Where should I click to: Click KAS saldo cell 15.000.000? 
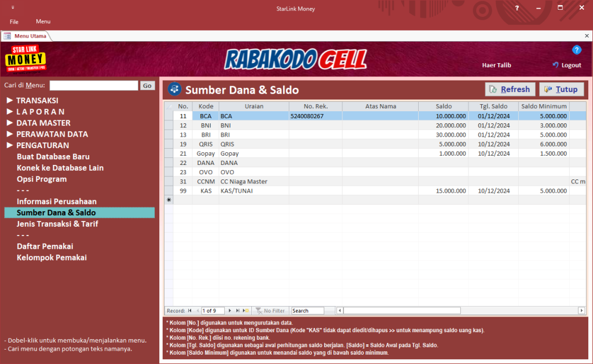(x=444, y=191)
